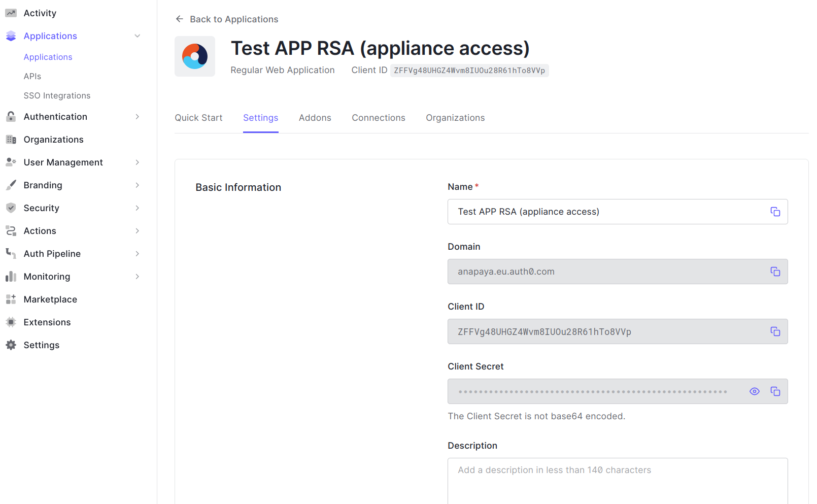
Task: Open Extensions in the sidebar
Action: tap(47, 322)
